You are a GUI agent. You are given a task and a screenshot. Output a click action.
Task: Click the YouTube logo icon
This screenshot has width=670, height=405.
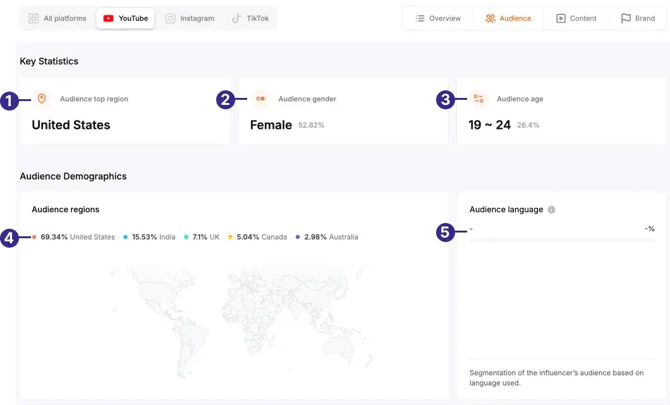pyautogui.click(x=109, y=18)
